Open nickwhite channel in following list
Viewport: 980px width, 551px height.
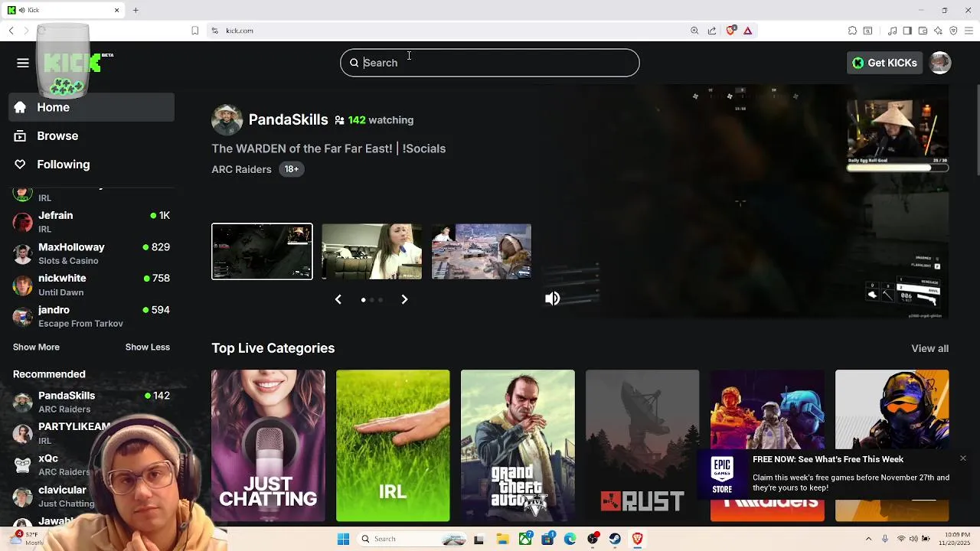92,285
